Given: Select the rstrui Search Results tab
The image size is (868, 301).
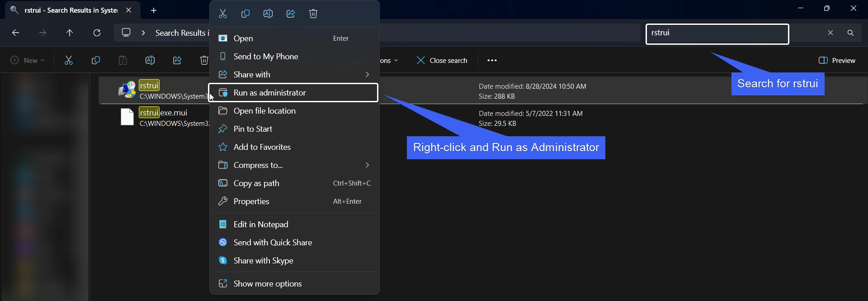Looking at the screenshot, I should (72, 10).
